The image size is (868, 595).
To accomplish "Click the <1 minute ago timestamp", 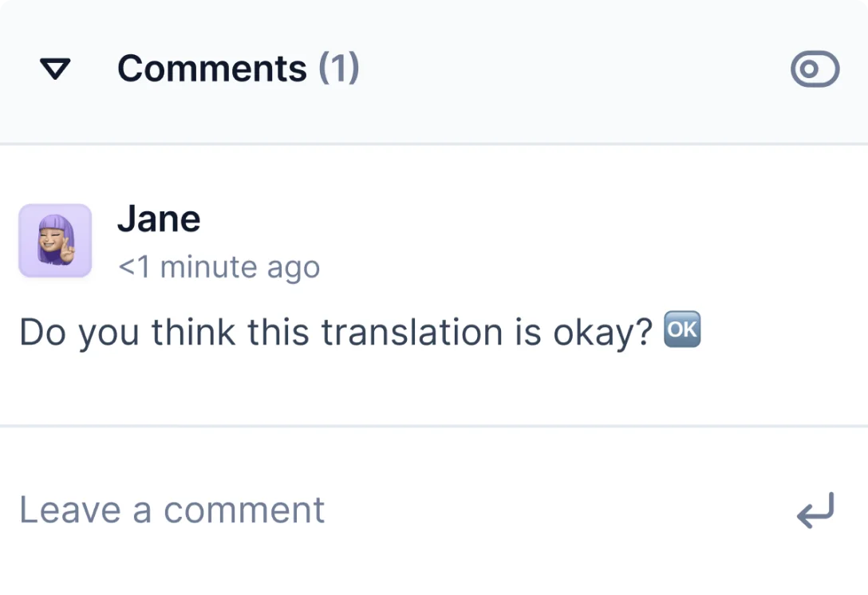I will [x=219, y=267].
